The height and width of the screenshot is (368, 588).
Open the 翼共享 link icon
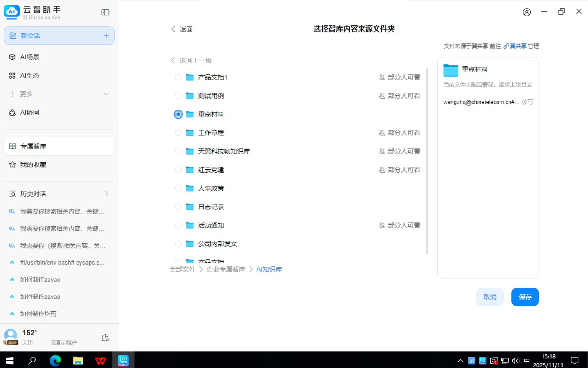tap(506, 46)
